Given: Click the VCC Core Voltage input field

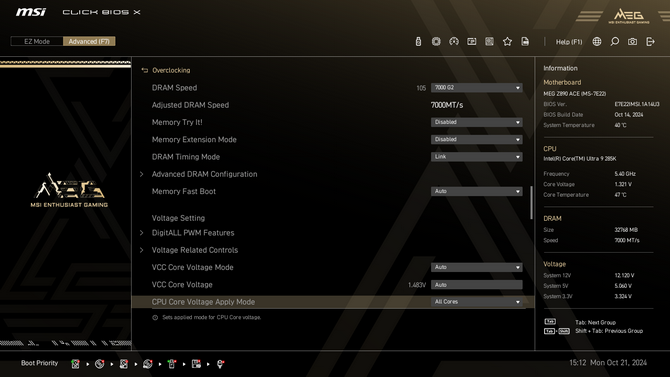Looking at the screenshot, I should 476,285.
